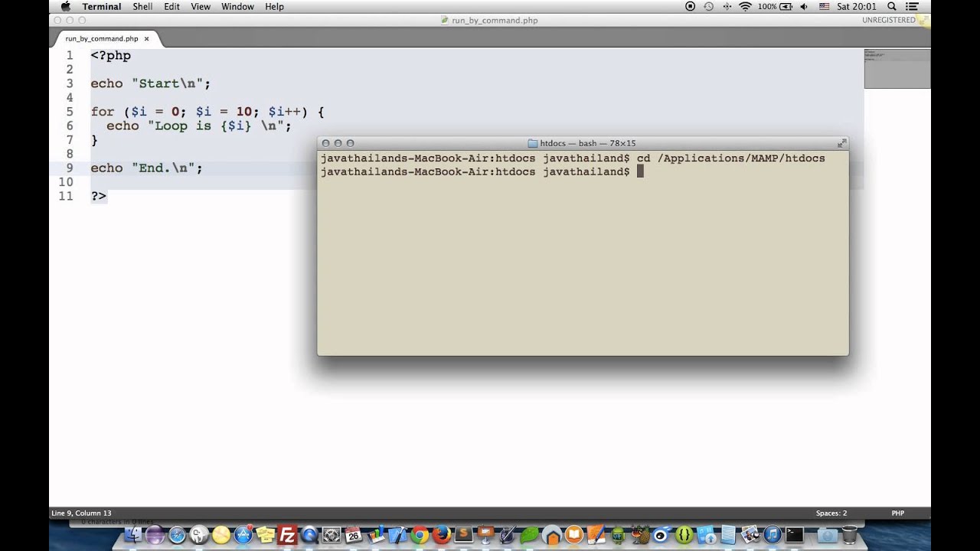This screenshot has height=551, width=980.
Task: Click code line echo "Start\n";
Action: [x=150, y=83]
